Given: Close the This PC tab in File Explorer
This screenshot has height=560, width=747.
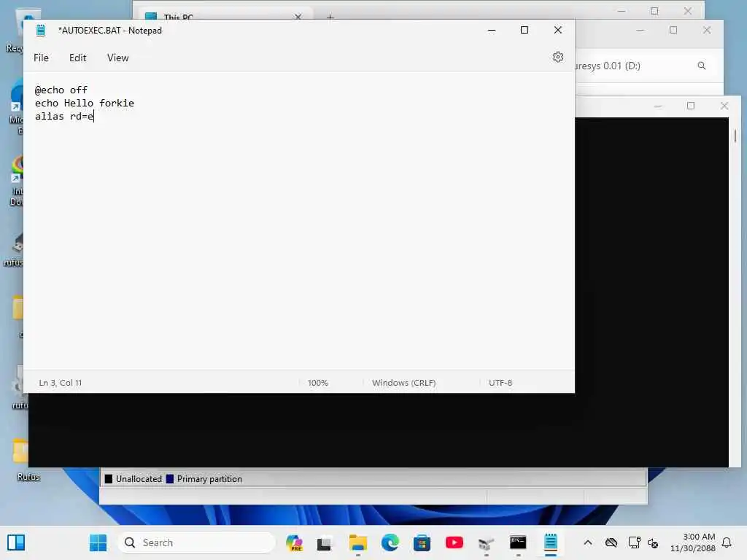Looking at the screenshot, I should tap(298, 17).
